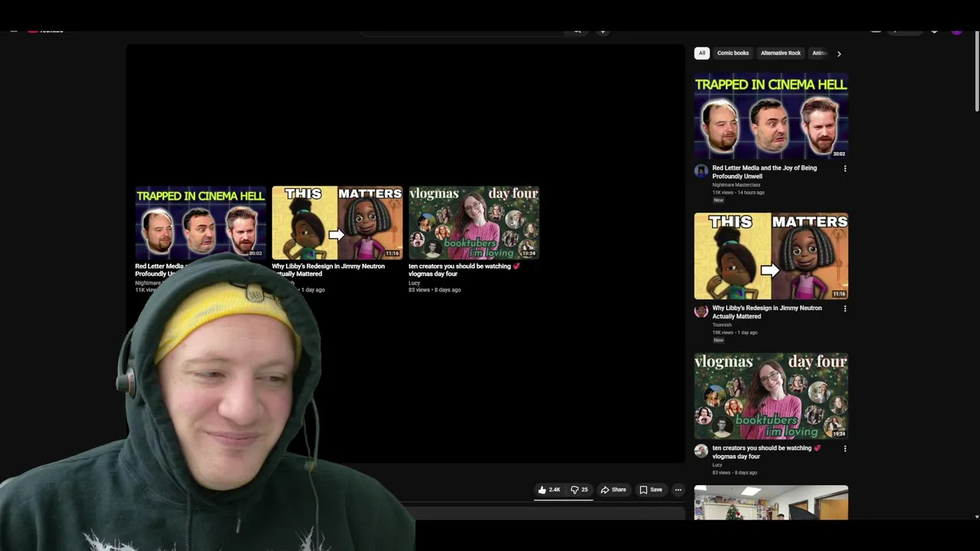Play end-screen vlogmas day four thumbnail
980x551 pixels.
click(474, 223)
